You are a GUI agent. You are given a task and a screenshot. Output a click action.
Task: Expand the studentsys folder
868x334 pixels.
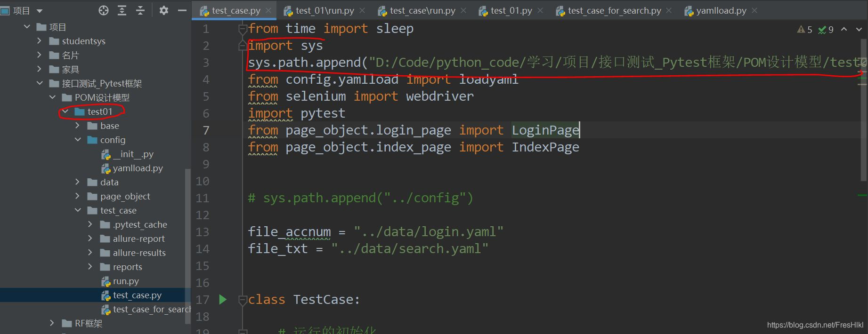40,41
